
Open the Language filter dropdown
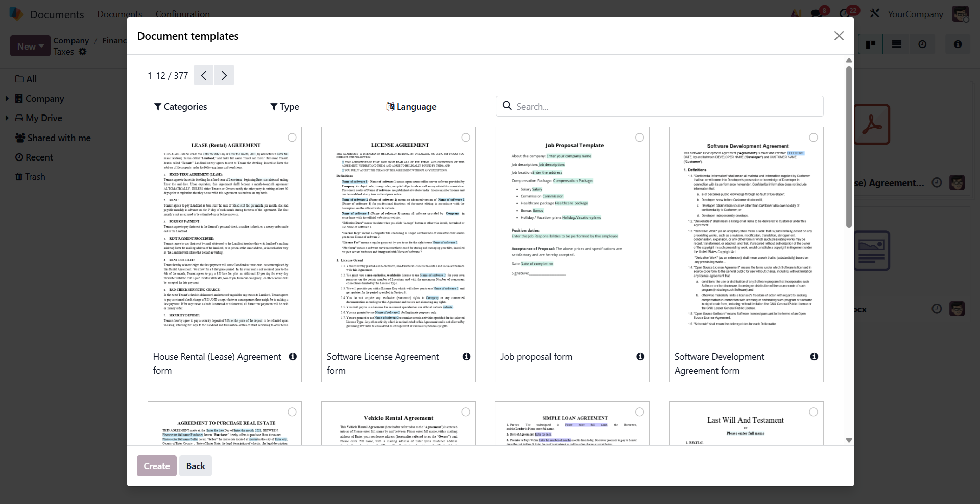point(412,107)
